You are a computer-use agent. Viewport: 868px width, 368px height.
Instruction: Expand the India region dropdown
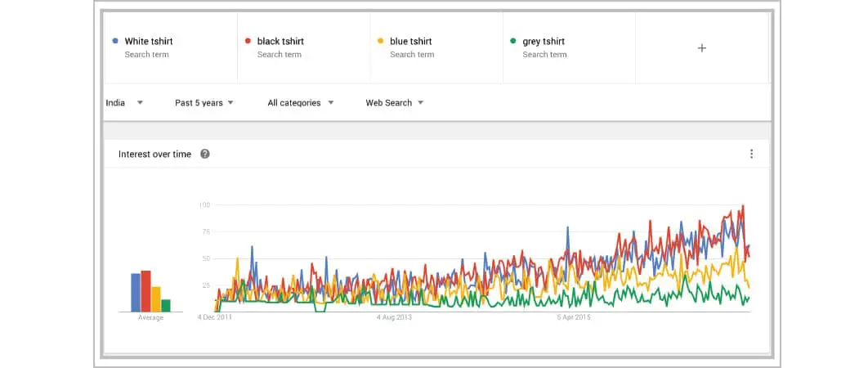(125, 103)
